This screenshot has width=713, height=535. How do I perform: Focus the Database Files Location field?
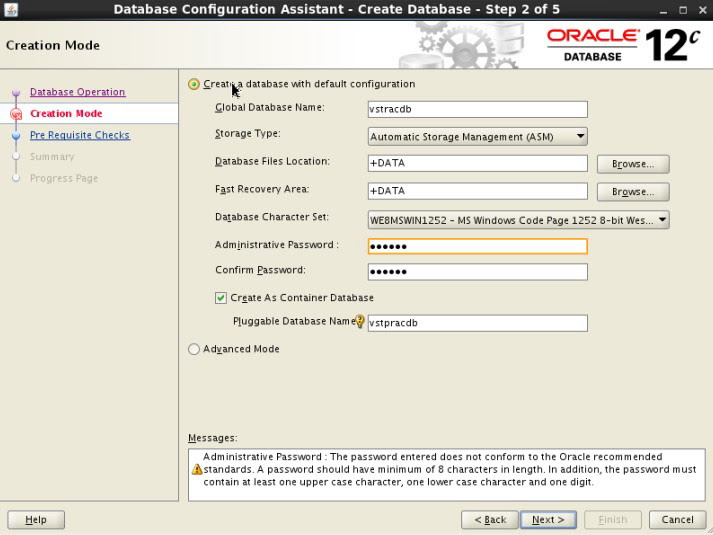point(477,163)
